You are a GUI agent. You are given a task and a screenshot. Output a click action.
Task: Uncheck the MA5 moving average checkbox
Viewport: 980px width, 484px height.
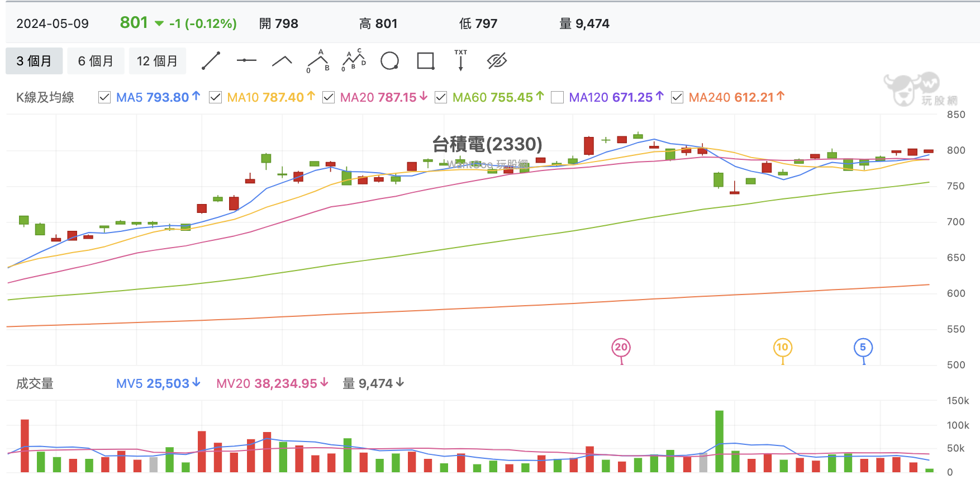click(x=104, y=98)
